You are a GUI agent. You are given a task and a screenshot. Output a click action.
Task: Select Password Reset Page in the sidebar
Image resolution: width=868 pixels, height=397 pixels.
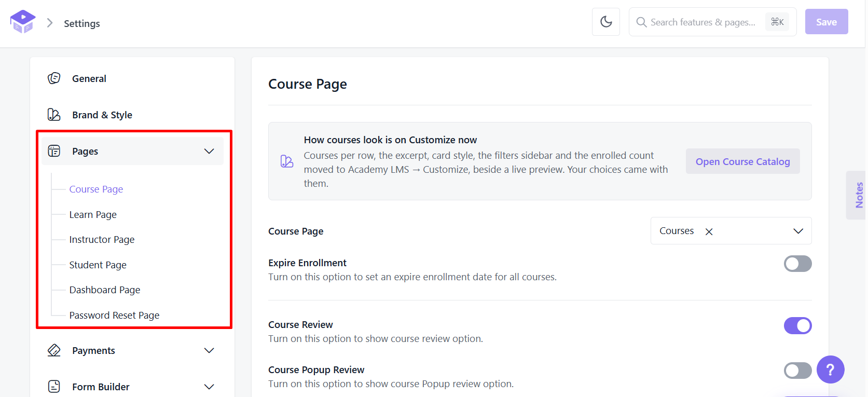(114, 315)
